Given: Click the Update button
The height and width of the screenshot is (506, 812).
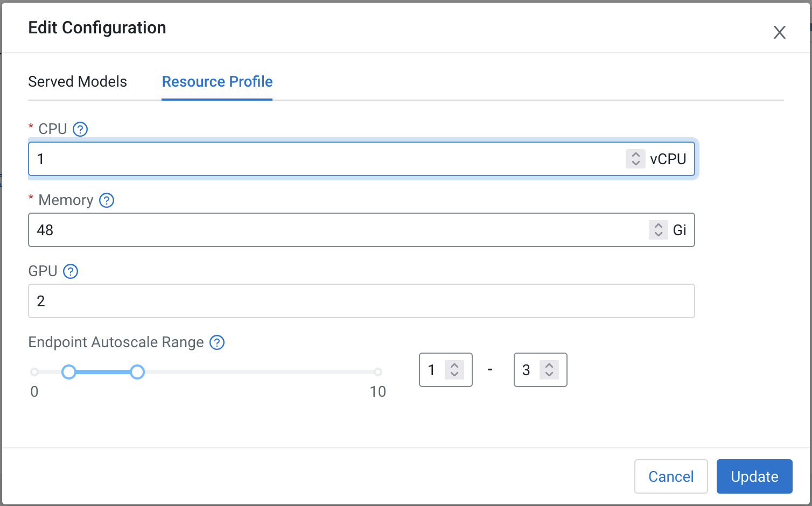Looking at the screenshot, I should [754, 476].
